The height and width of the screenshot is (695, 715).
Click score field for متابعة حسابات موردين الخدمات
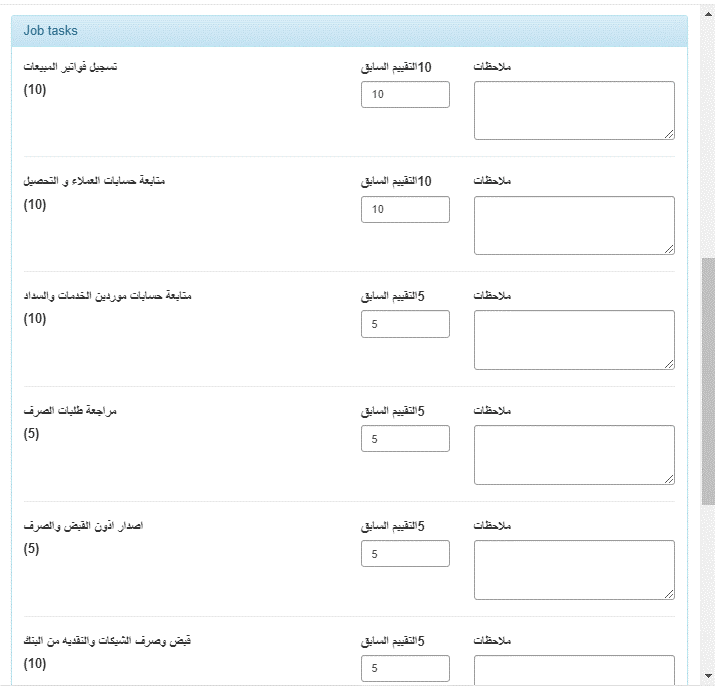405,324
